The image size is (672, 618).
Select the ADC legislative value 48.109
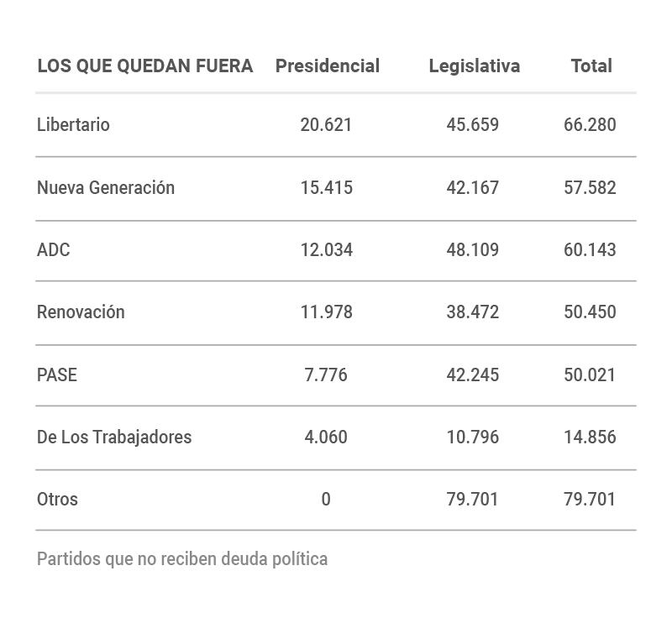472,249
